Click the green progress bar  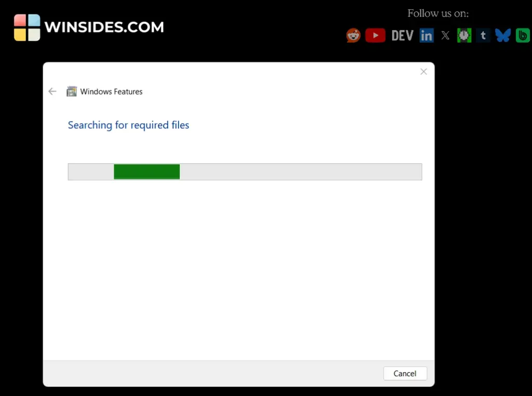coord(147,171)
